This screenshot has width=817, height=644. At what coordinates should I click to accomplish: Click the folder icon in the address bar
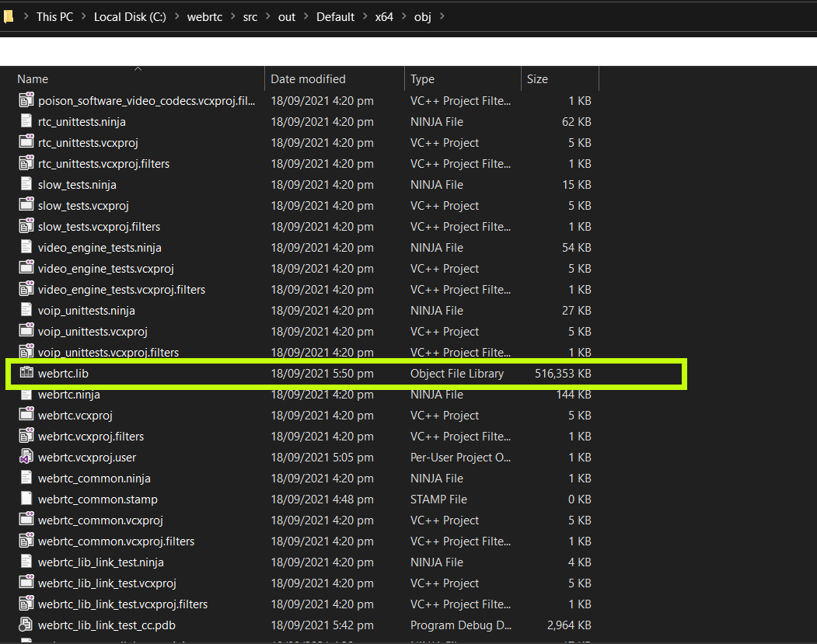click(x=9, y=16)
